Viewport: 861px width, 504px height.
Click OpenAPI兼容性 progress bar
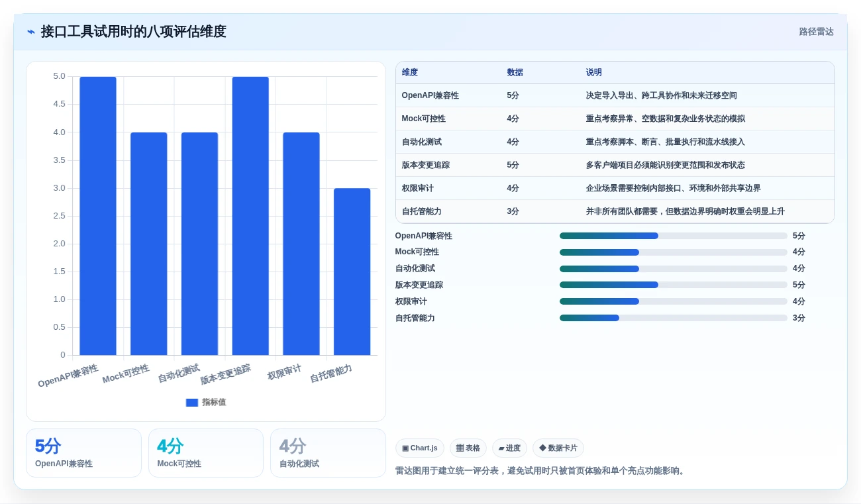click(674, 236)
